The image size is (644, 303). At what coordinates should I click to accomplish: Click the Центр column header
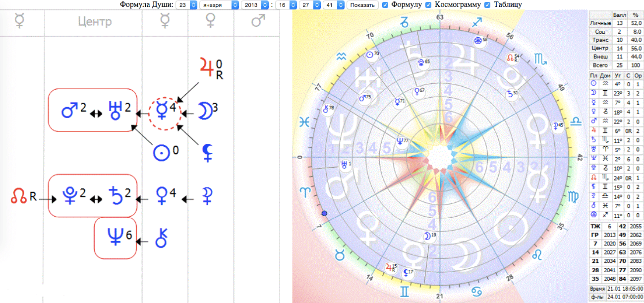(95, 21)
